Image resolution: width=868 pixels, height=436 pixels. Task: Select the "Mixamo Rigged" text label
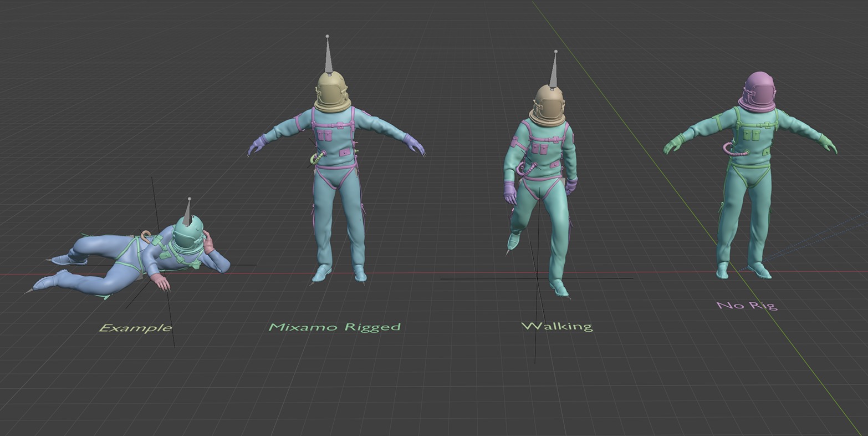pyautogui.click(x=334, y=327)
